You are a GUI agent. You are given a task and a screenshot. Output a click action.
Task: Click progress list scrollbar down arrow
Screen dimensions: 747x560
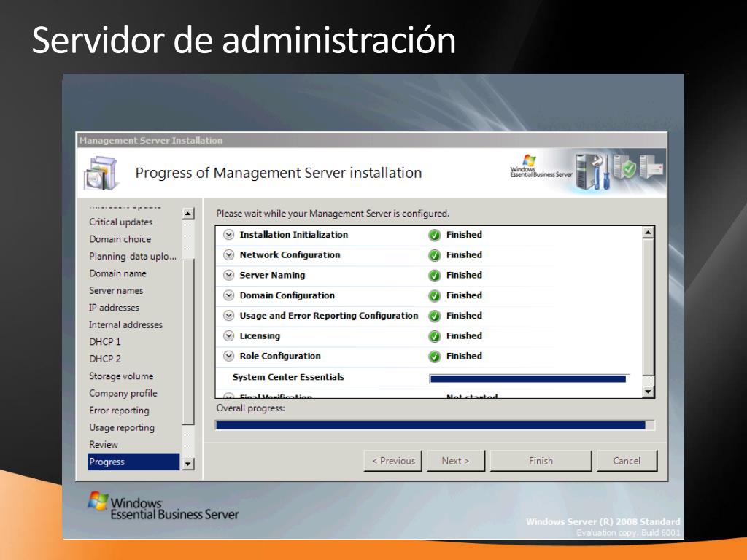[x=648, y=392]
